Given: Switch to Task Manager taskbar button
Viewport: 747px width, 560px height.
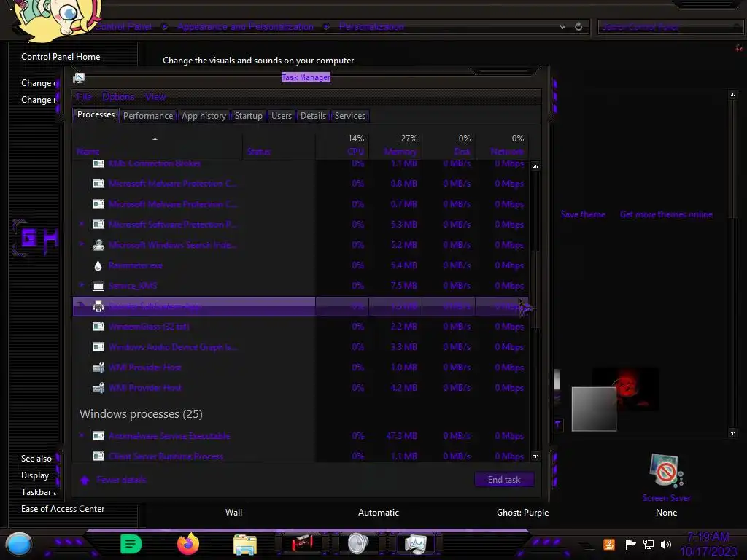Looking at the screenshot, I should coord(416,544).
